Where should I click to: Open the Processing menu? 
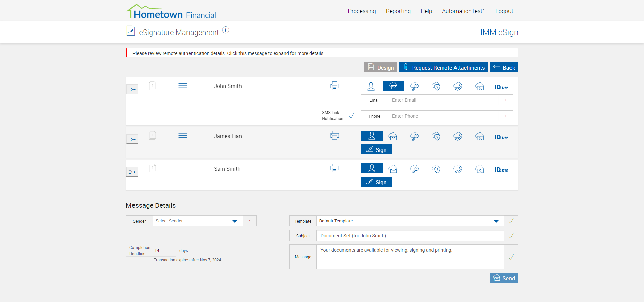(x=362, y=11)
